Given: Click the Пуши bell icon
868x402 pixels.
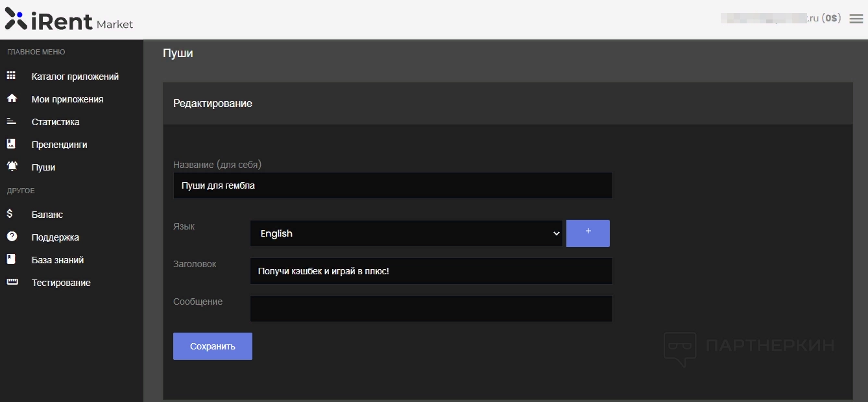Looking at the screenshot, I should pos(12,167).
